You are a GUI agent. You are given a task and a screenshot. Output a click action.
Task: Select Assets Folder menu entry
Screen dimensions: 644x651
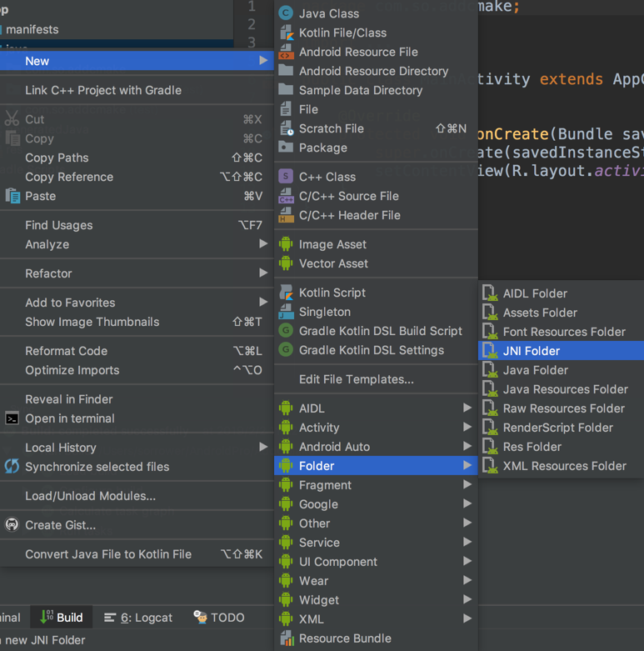(x=539, y=313)
